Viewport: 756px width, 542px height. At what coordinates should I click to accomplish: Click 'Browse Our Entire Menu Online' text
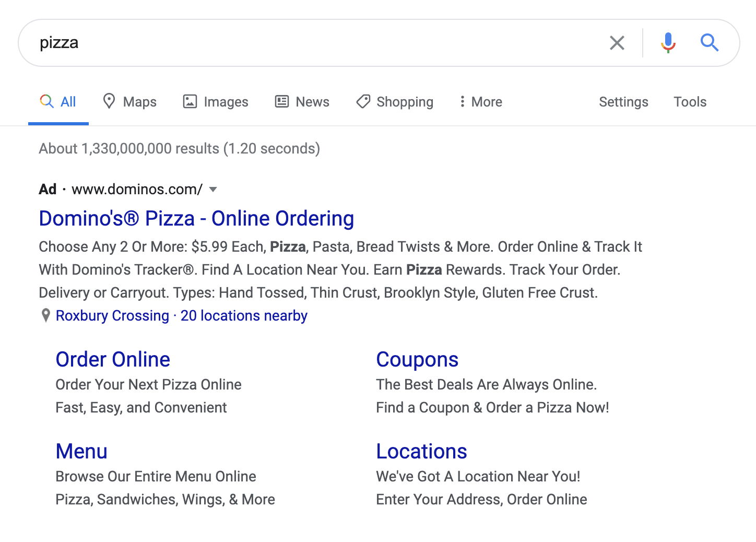click(x=156, y=477)
